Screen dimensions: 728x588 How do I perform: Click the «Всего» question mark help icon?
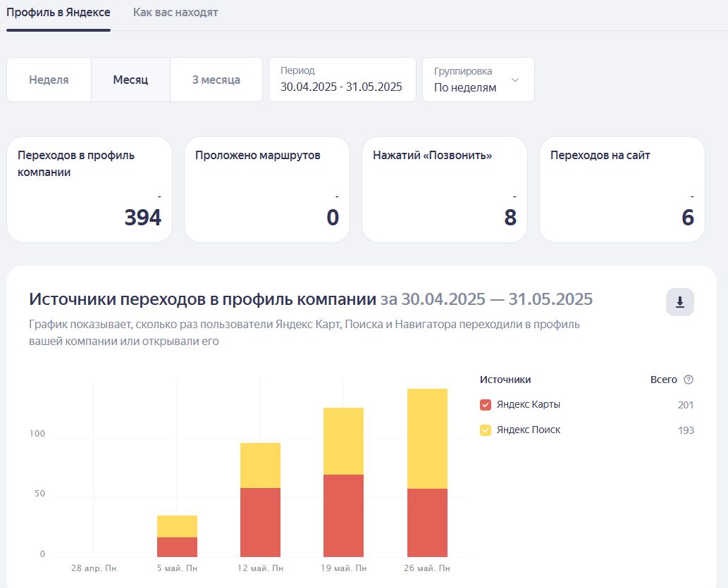coord(689,380)
